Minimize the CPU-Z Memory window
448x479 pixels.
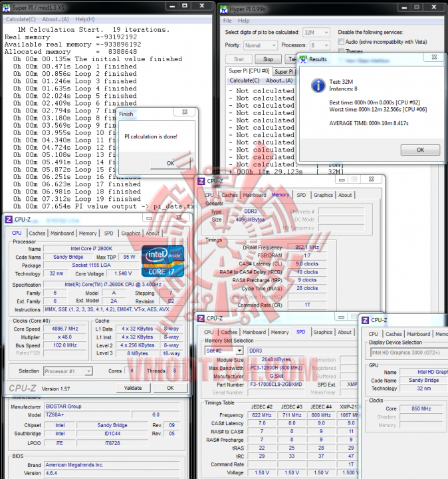click(x=342, y=180)
